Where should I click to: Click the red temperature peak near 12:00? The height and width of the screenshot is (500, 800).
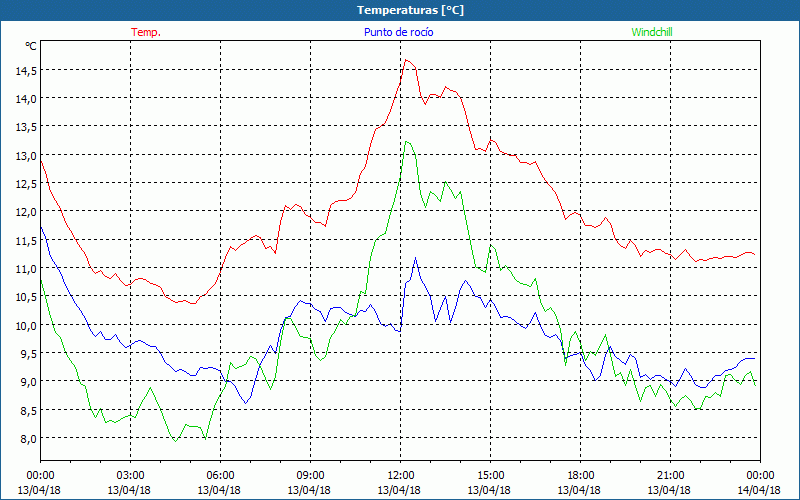pos(406,60)
